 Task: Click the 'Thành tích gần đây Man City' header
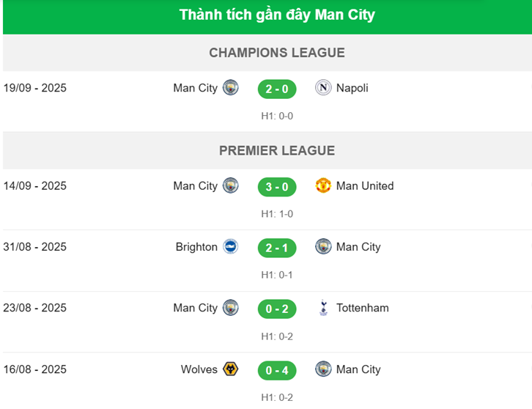click(x=277, y=15)
